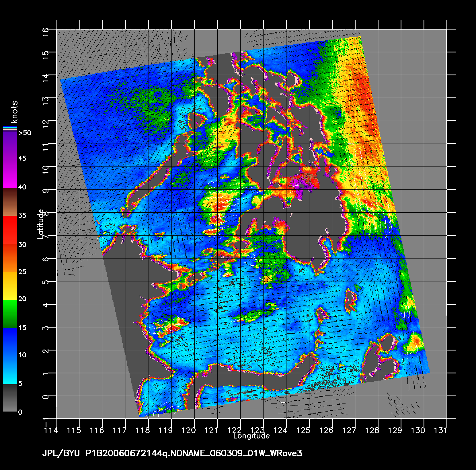Viewport: 476px width, 470px height.
Task: Click the '5' knots scale label
Action: coord(20,384)
